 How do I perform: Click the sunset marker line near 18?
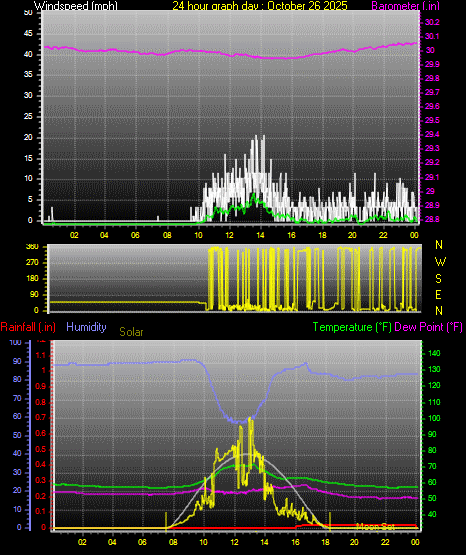click(x=330, y=521)
